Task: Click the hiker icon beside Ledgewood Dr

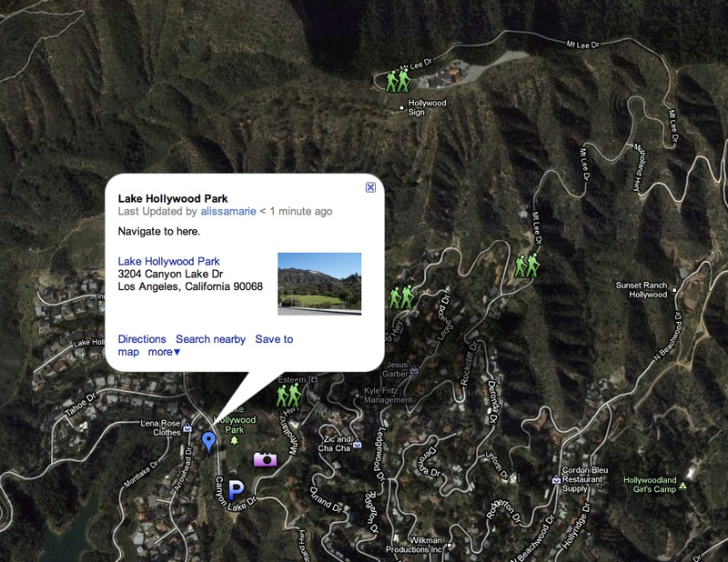Action: click(401, 297)
